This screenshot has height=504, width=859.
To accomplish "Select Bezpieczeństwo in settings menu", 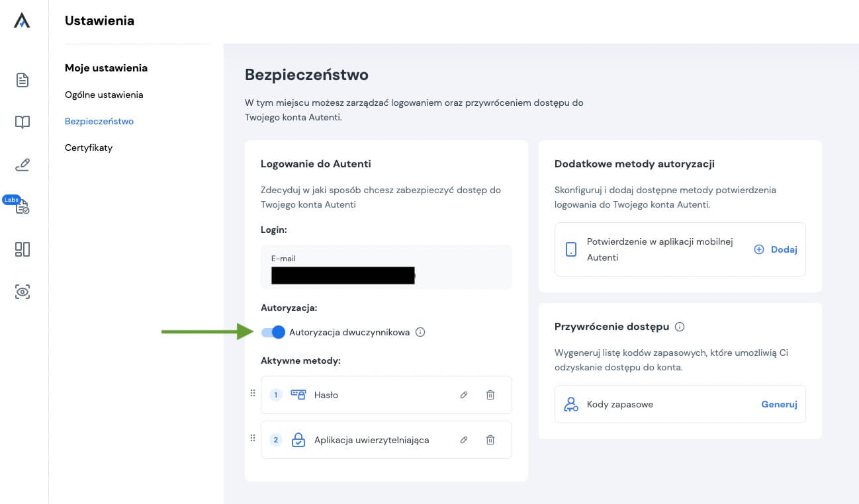I will coord(99,121).
